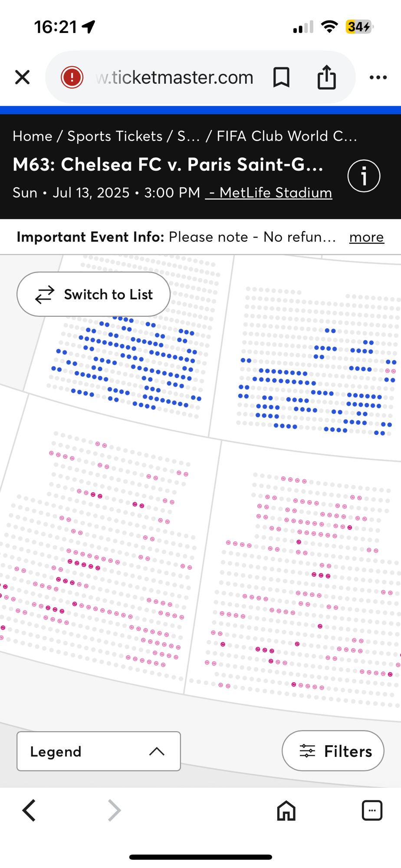This screenshot has width=401, height=868.
Task: Open the three-dot more options menu
Action: 378,77
